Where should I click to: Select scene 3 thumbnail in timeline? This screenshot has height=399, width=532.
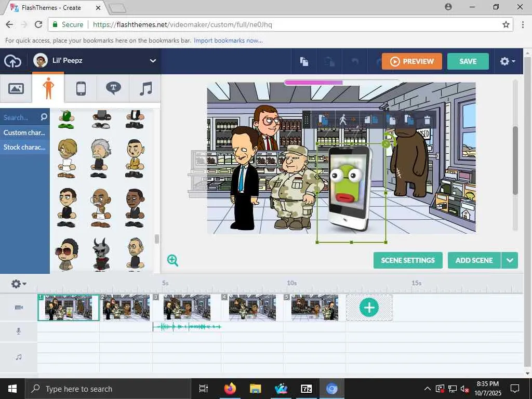[x=187, y=308]
